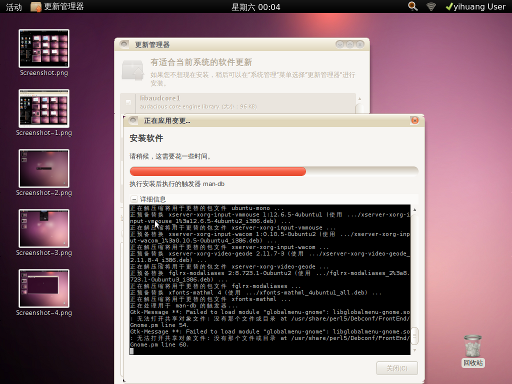Viewport: 512px width, 384px height.
Task: Click 更新管理器 window title text
Action: coord(152,45)
